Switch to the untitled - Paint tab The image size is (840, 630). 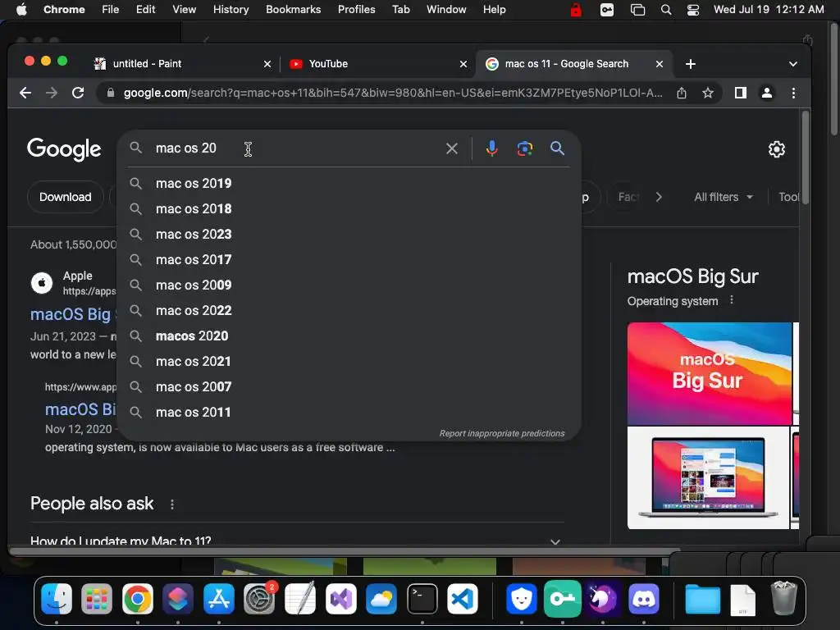tap(182, 64)
